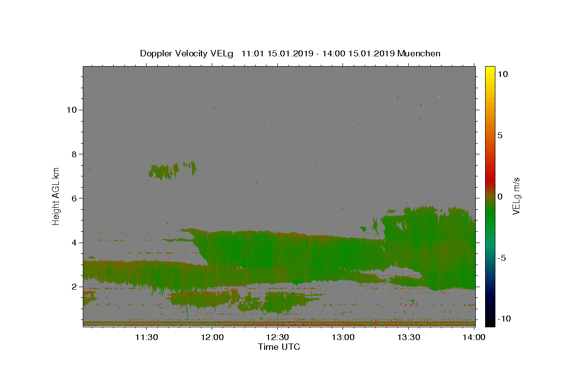Click the 'Time UTC' axis label
This screenshot has height=392, width=588.
pos(279,347)
